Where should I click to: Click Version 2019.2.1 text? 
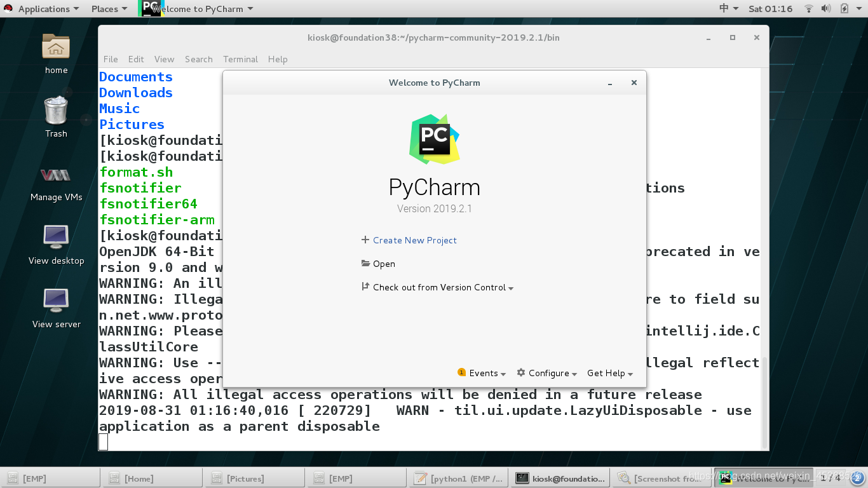point(435,208)
